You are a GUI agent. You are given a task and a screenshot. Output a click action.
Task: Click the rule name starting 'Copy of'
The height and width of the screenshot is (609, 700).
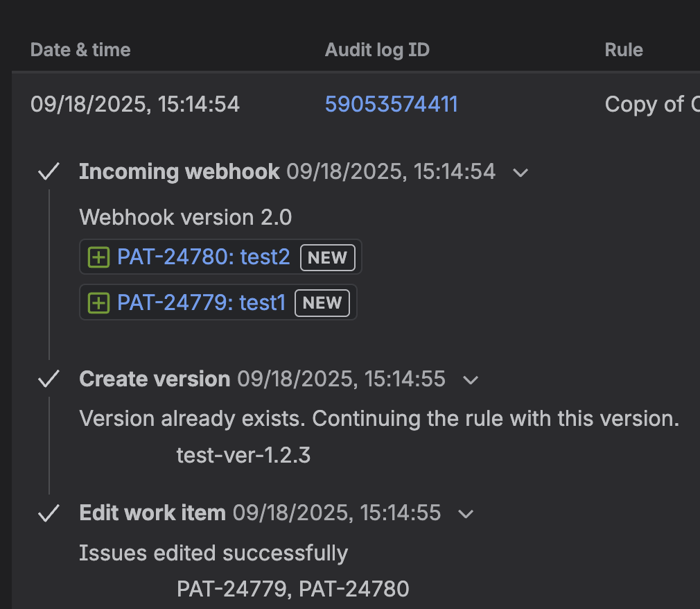point(652,105)
